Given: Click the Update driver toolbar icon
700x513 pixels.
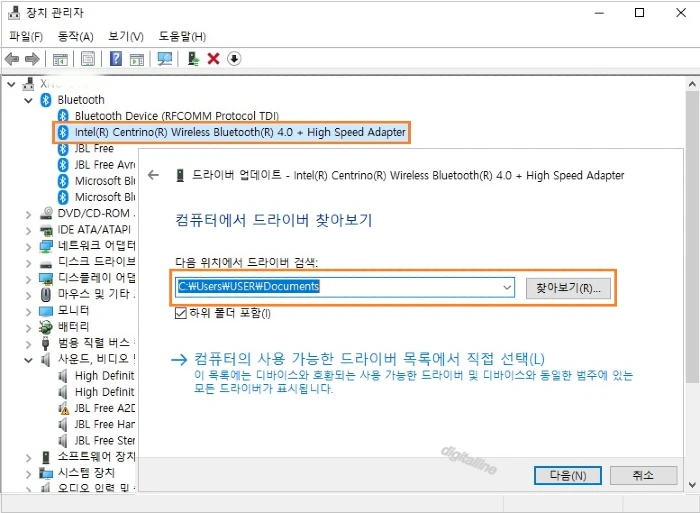Looking at the screenshot, I should click(x=193, y=59).
